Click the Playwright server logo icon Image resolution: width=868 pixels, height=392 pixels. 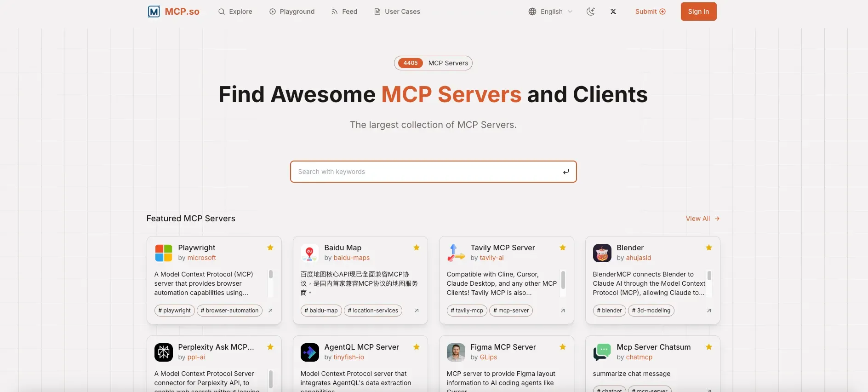click(x=164, y=253)
